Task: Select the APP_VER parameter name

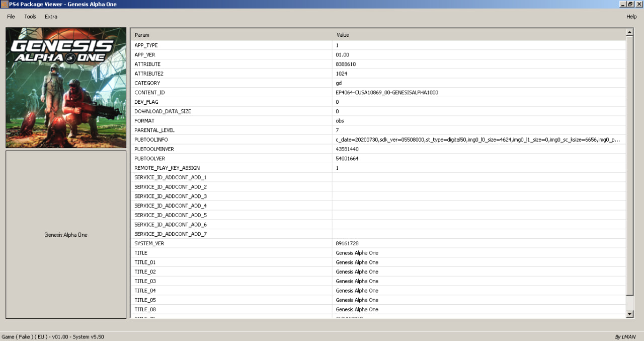Action: pos(146,55)
